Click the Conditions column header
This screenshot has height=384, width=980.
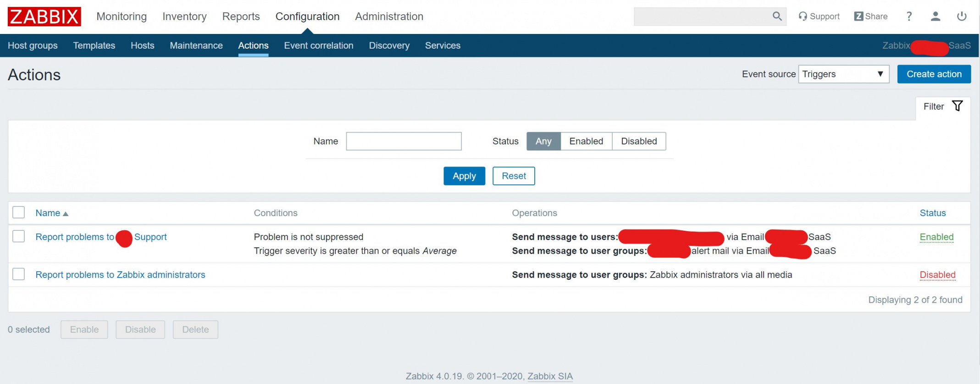[x=276, y=213]
